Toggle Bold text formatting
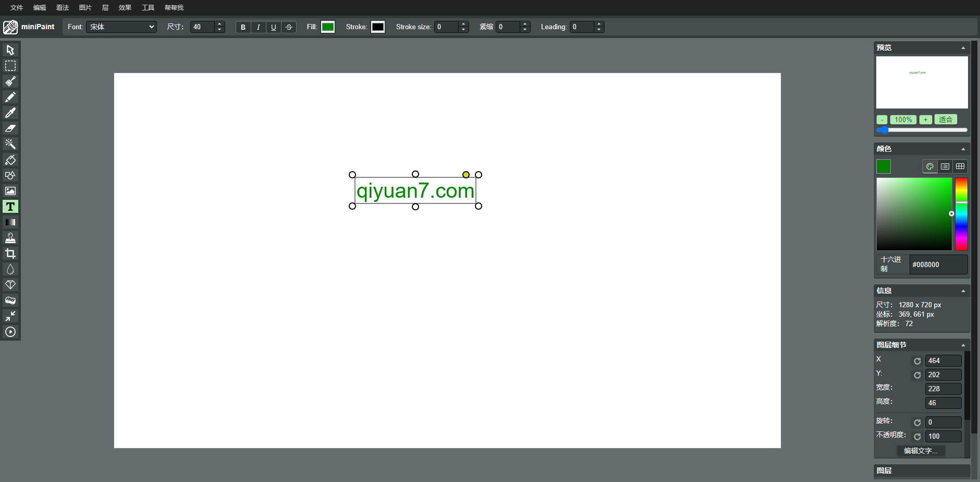Screen dimensions: 980x482 [x=243, y=27]
